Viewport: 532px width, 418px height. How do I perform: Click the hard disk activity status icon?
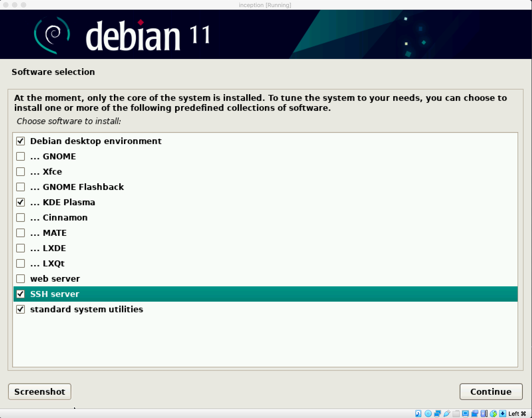[418, 414]
